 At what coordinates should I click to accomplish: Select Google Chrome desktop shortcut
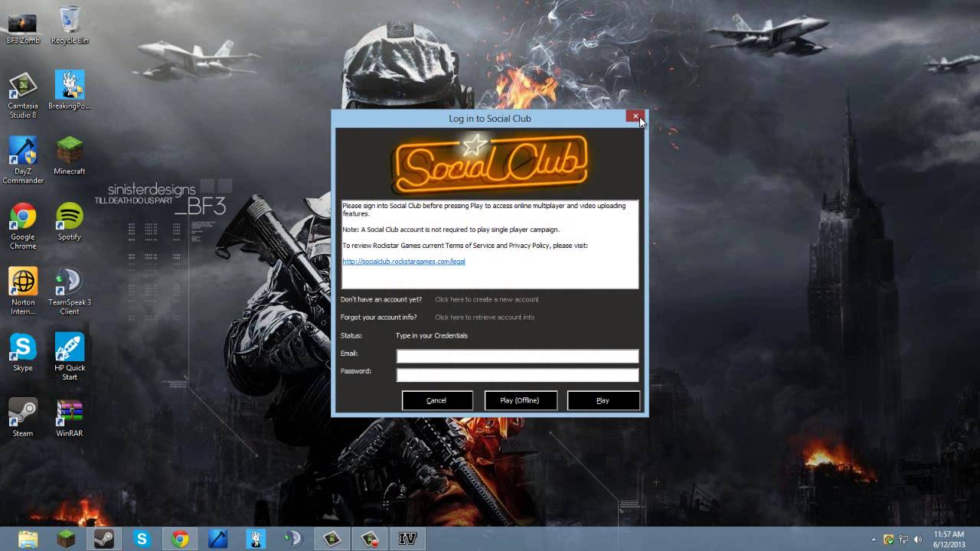(23, 227)
